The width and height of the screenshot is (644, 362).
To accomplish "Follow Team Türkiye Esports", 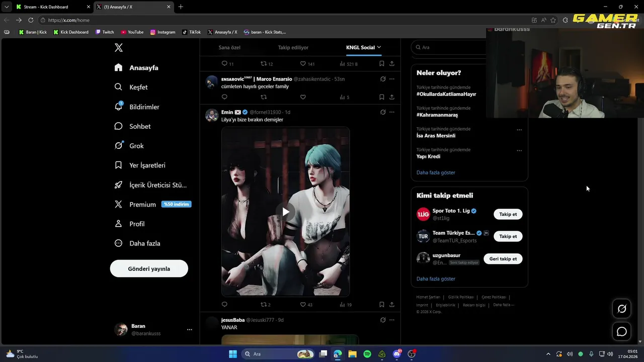I will pos(508,236).
